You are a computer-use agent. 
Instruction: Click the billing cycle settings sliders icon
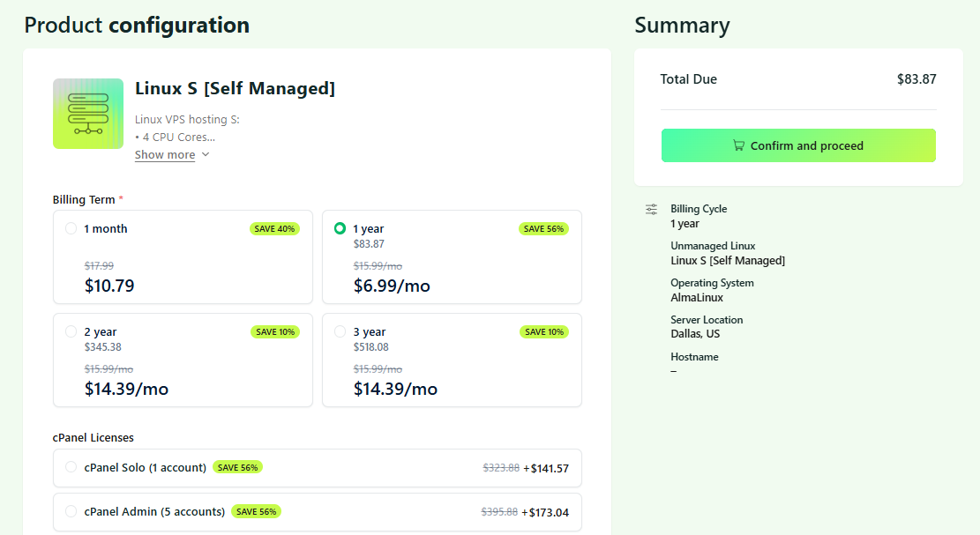pos(651,209)
